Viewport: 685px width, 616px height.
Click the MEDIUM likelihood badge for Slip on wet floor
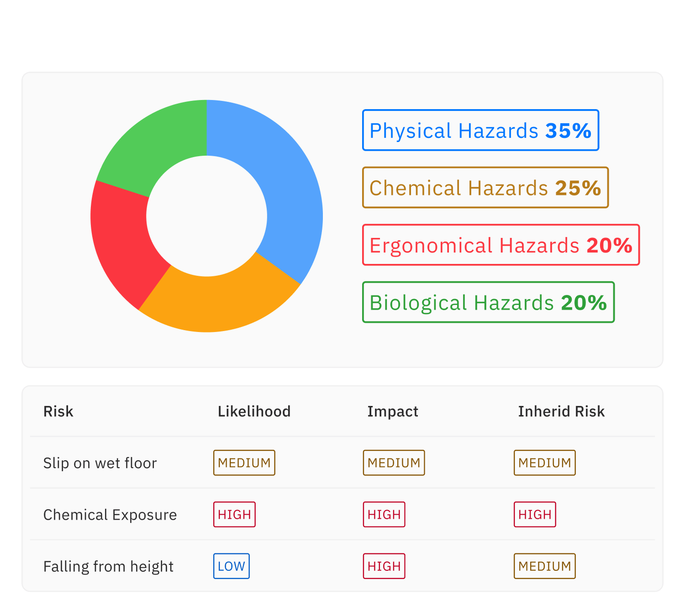(x=244, y=463)
